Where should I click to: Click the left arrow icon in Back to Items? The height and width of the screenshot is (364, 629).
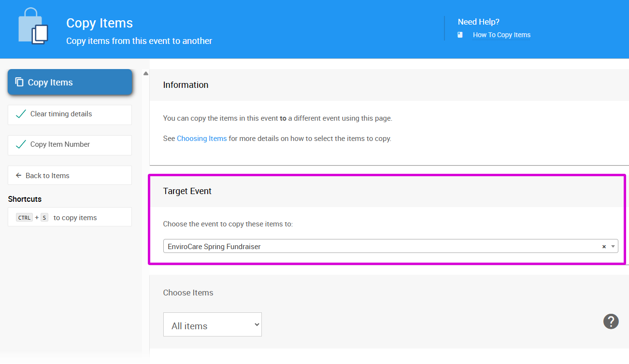pyautogui.click(x=19, y=175)
